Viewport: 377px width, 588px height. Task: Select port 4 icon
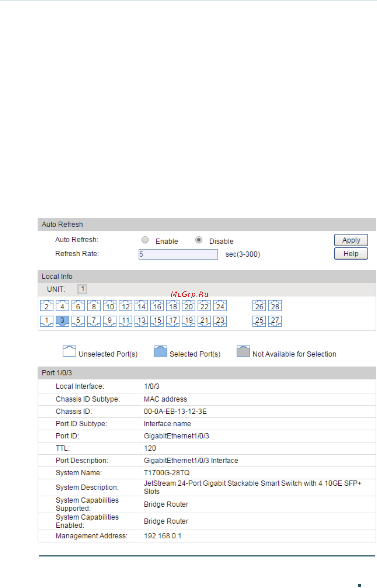click(62, 305)
